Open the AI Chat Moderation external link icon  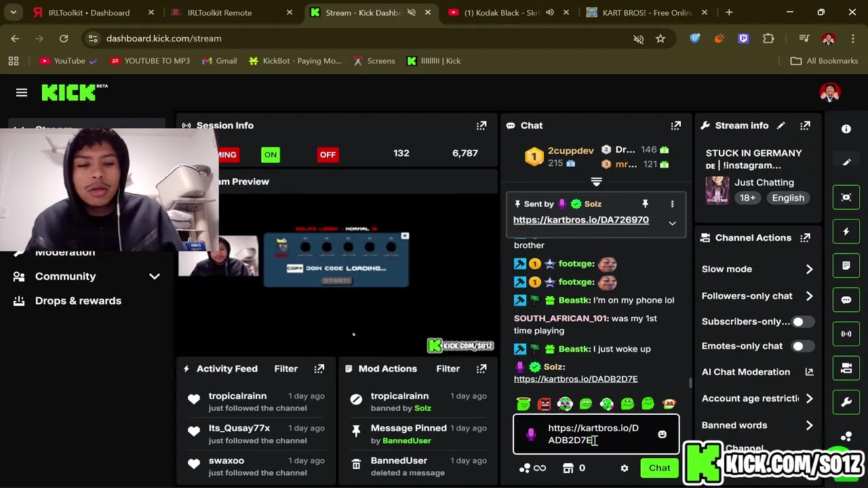809,372
